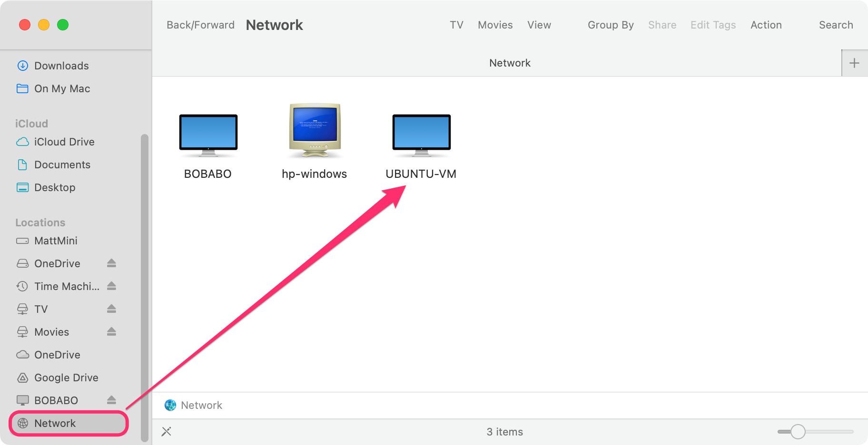
Task: Click the customize icon in status bar
Action: click(x=166, y=432)
